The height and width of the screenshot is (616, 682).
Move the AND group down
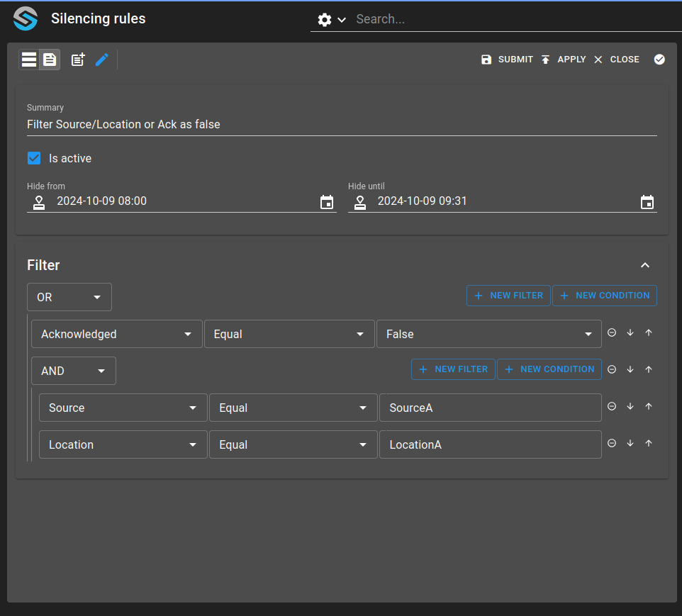[630, 369]
